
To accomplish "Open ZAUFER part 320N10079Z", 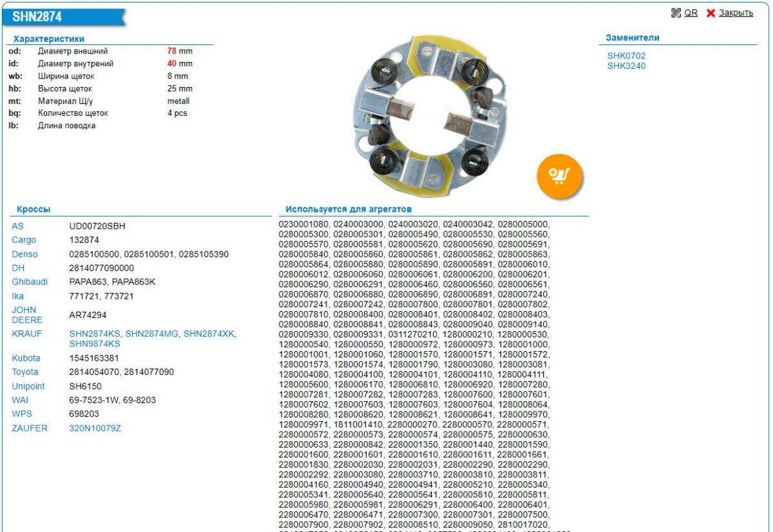I will (x=95, y=428).
